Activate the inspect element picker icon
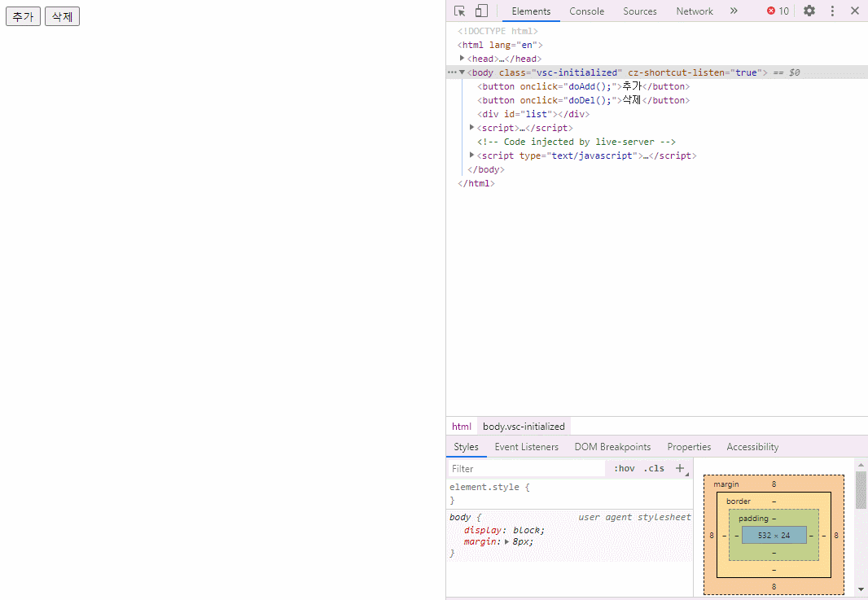Screen dimensions: 868x600 [459, 11]
